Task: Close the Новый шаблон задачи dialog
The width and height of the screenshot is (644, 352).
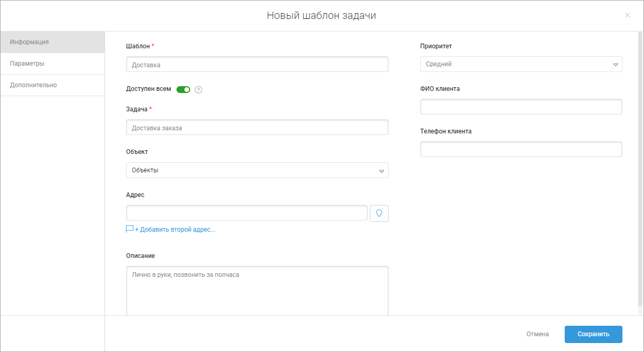Action: [x=627, y=15]
